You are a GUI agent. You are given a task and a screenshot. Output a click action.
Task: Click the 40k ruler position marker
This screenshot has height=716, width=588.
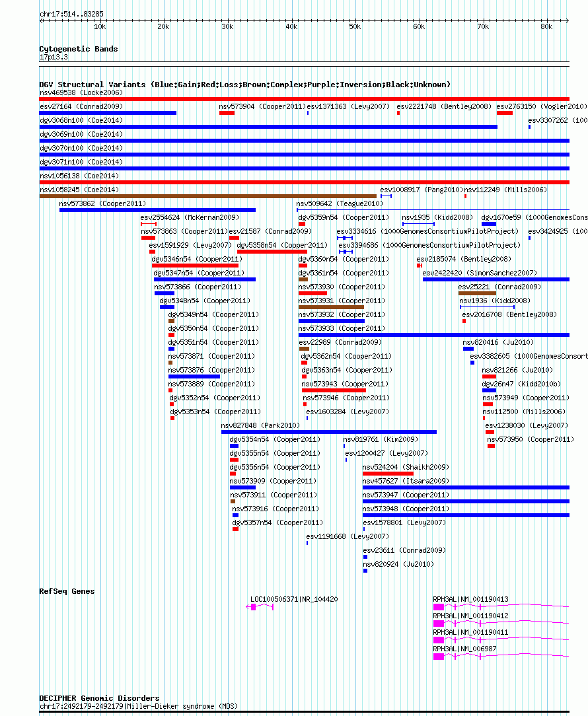coord(291,26)
